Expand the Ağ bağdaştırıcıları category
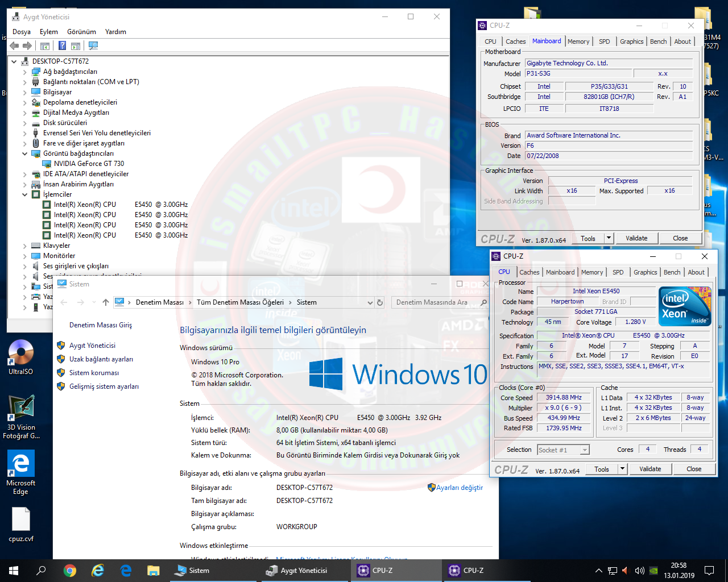 (25, 72)
